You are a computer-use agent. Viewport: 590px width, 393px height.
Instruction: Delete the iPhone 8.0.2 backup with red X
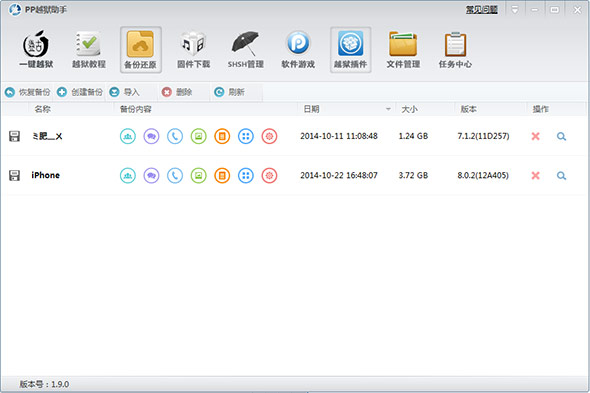coord(535,175)
